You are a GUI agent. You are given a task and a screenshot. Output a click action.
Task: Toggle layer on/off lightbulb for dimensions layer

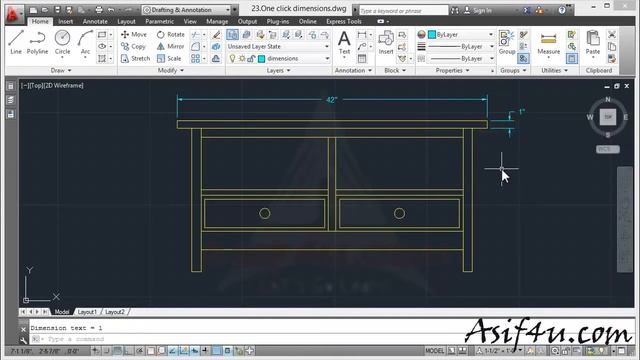click(x=232, y=59)
